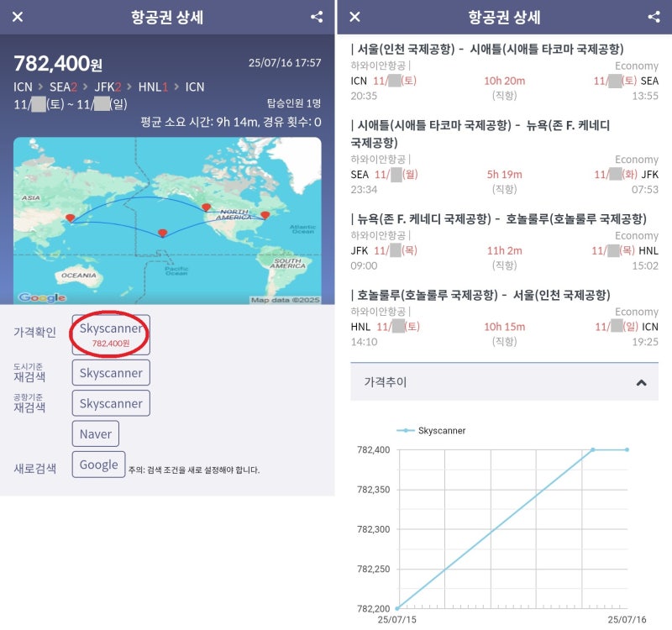
Task: Click the Seattle heart marker on the map
Action: pos(206,207)
